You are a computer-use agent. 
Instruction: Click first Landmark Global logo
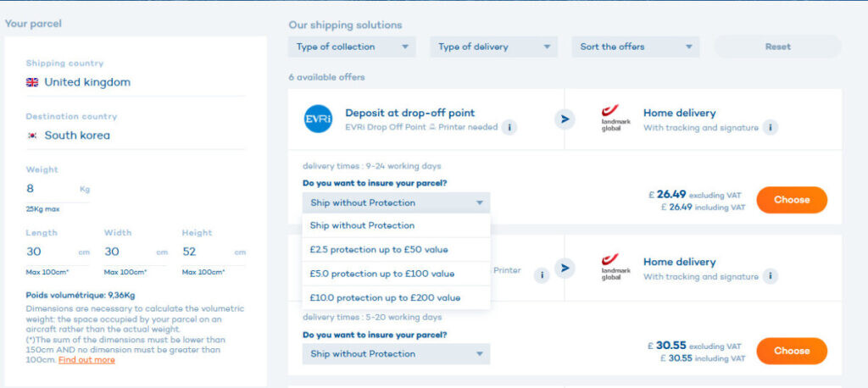pyautogui.click(x=615, y=119)
